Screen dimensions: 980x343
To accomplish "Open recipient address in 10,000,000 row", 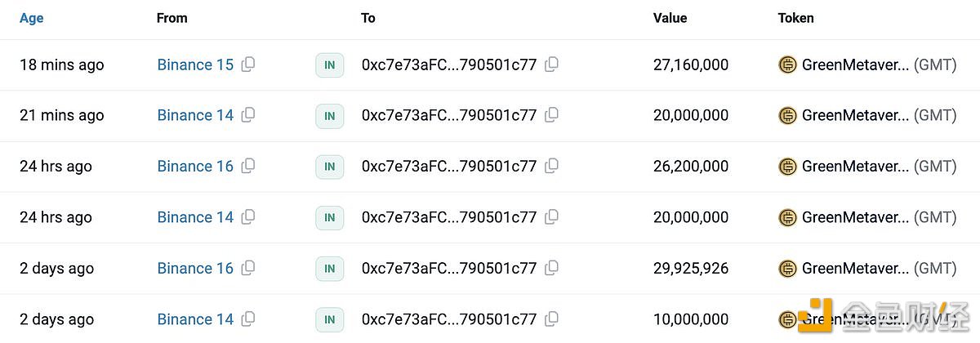I will 449,319.
